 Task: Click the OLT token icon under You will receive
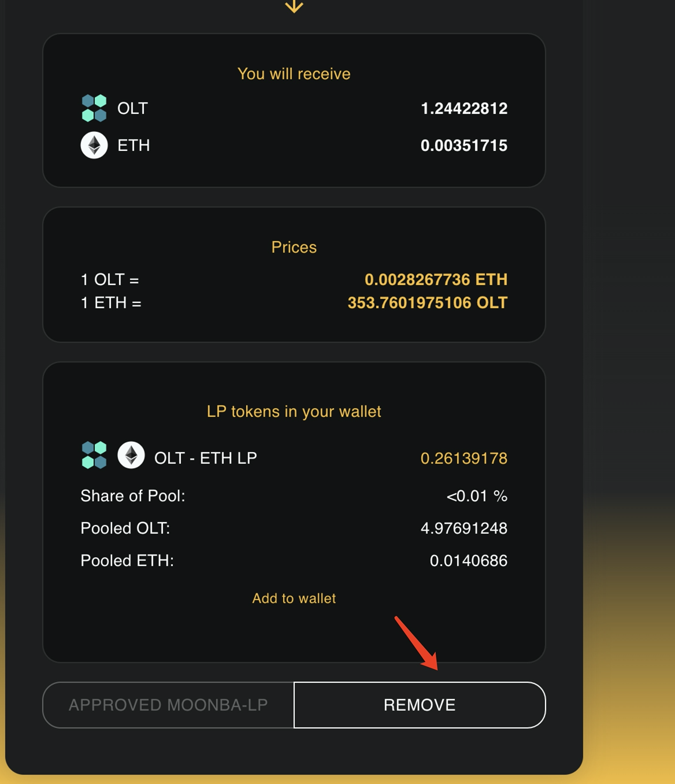[94, 108]
